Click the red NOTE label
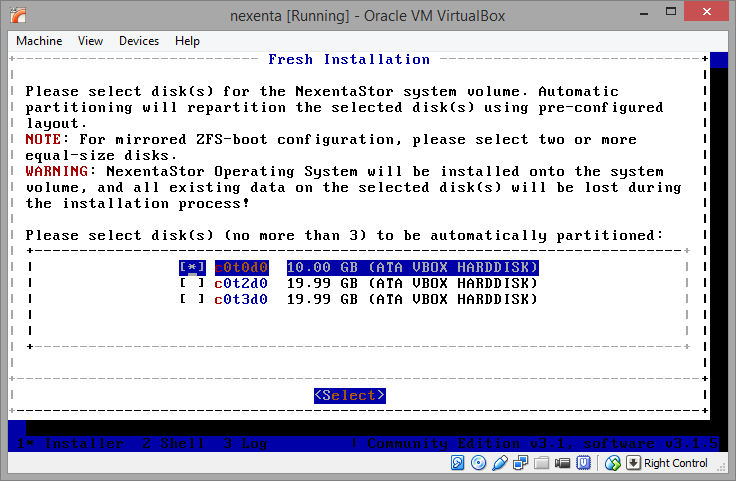Viewport: 736px width, 481px height. click(43, 139)
